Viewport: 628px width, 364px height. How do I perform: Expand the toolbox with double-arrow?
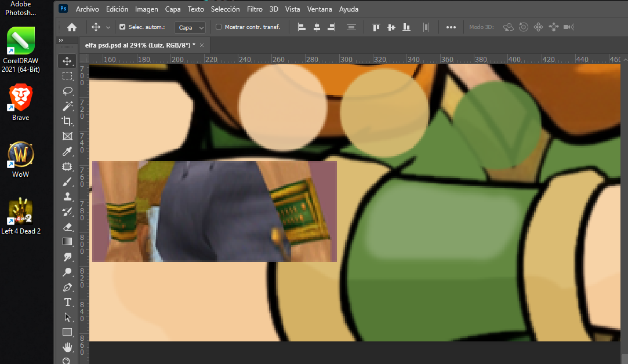click(x=61, y=41)
